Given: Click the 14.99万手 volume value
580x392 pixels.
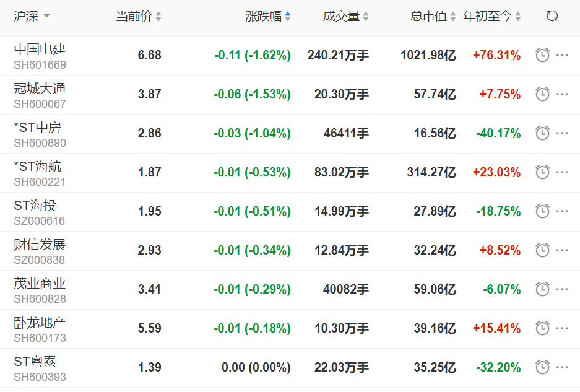Looking at the screenshot, I should (342, 211).
